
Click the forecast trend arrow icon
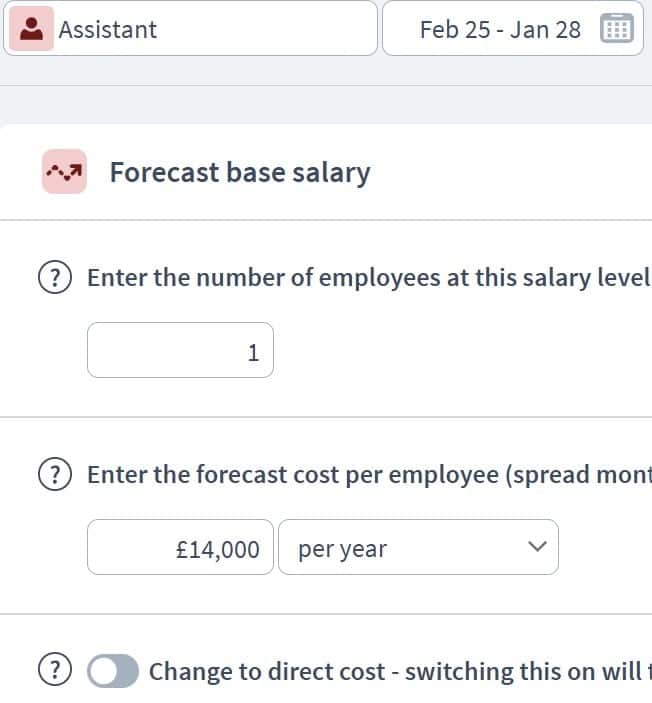[x=64, y=172]
